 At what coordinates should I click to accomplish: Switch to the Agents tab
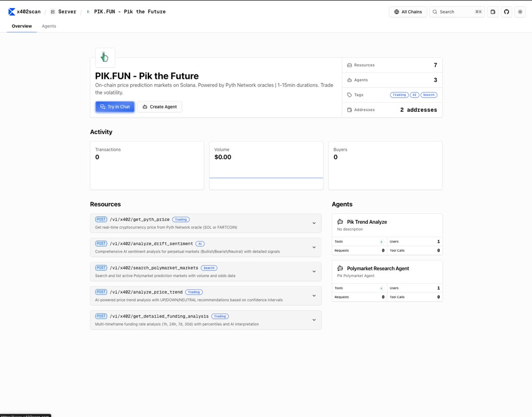click(x=49, y=26)
